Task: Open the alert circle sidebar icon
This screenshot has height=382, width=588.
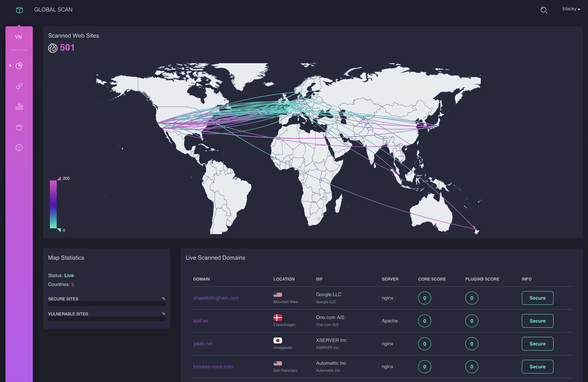Action: pyautogui.click(x=19, y=147)
